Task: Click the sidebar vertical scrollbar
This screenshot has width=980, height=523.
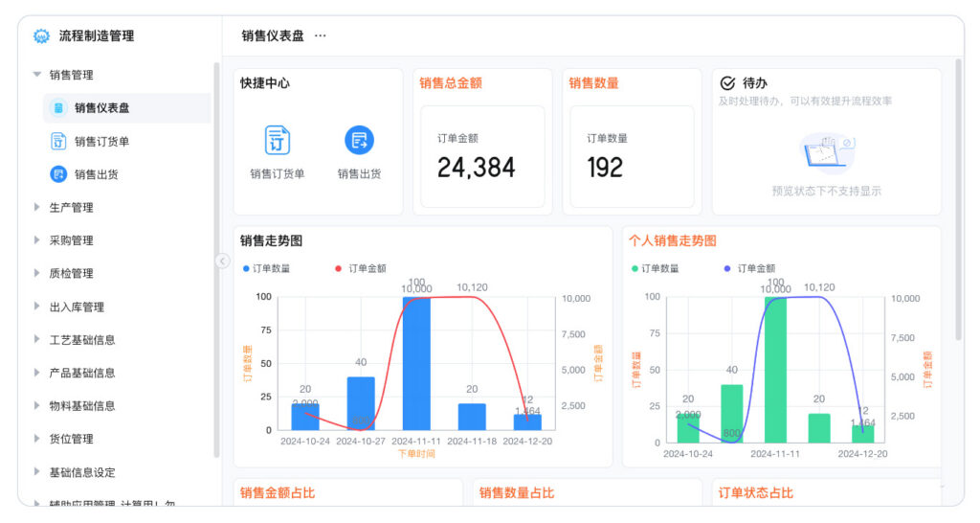Action: (216, 259)
